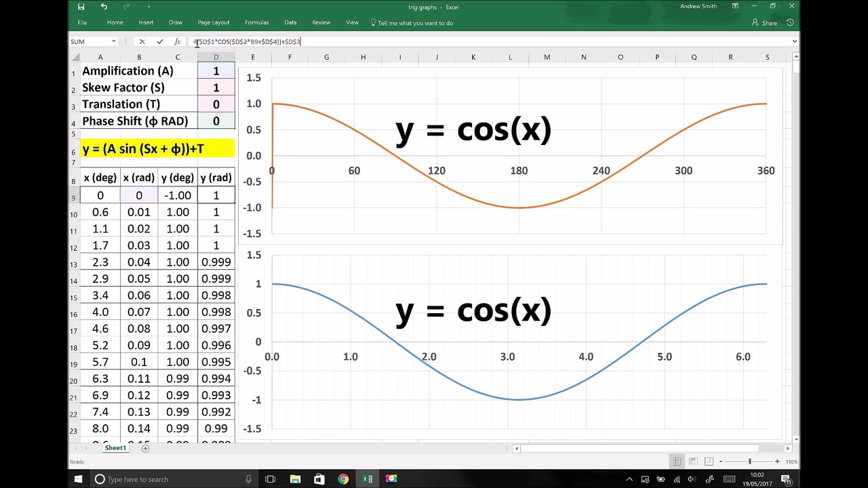Screen dimensions: 868x488
Task: Switch to the Insert ribbon tab
Action: pyautogui.click(x=146, y=22)
